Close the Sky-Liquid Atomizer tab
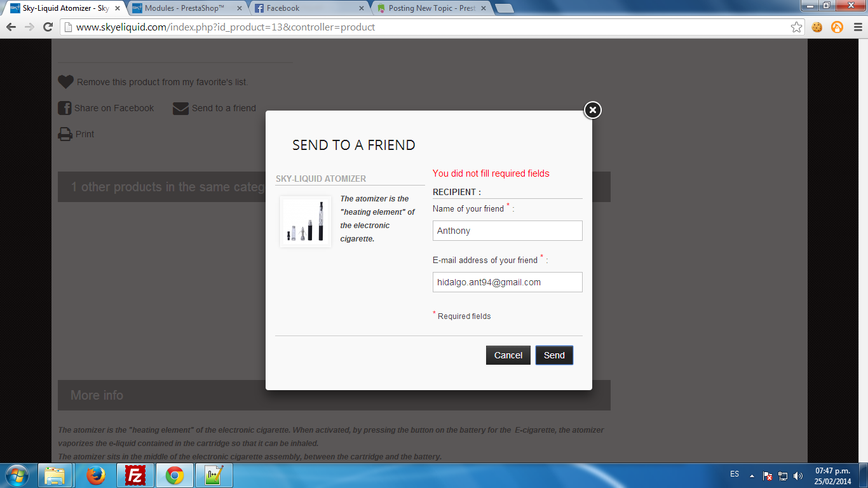This screenshot has height=488, width=868. (x=118, y=8)
